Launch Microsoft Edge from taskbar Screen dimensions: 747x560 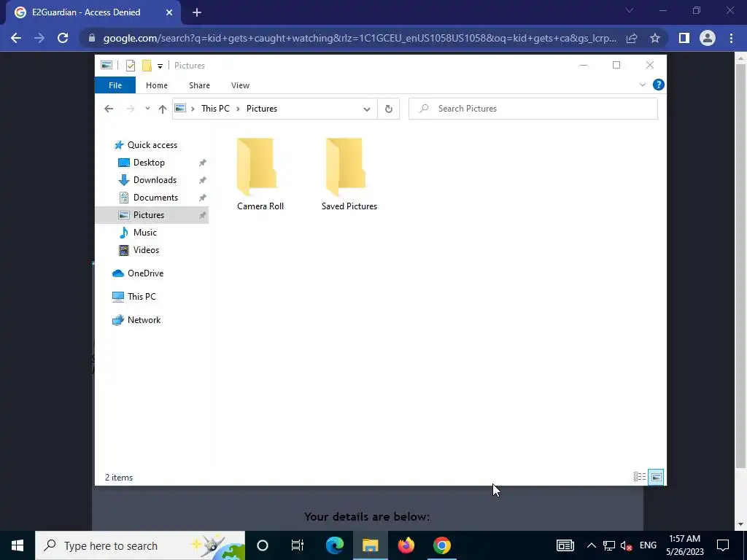[335, 545]
